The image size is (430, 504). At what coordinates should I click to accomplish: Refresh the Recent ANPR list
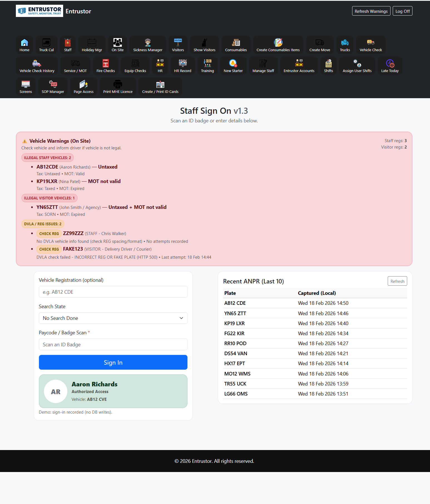tap(397, 281)
